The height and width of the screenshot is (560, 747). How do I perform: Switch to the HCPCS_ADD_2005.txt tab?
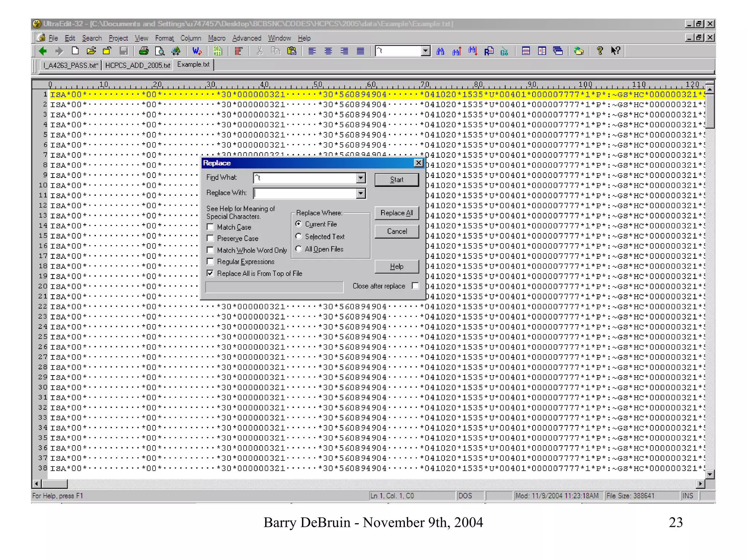click(138, 65)
